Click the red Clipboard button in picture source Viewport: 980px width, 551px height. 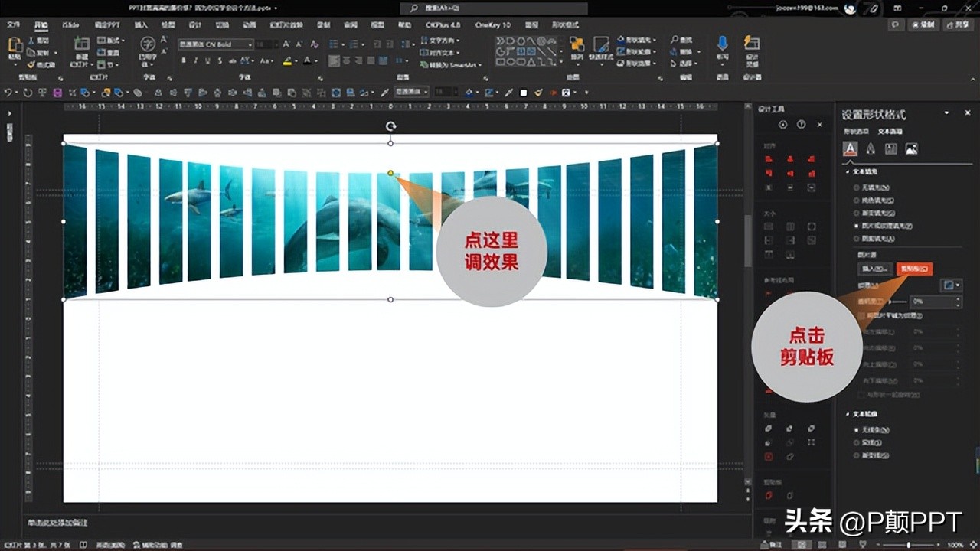tap(914, 269)
